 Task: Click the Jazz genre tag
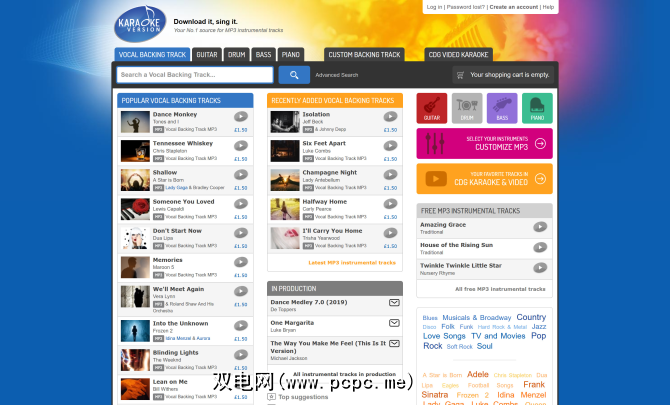pos(539,326)
